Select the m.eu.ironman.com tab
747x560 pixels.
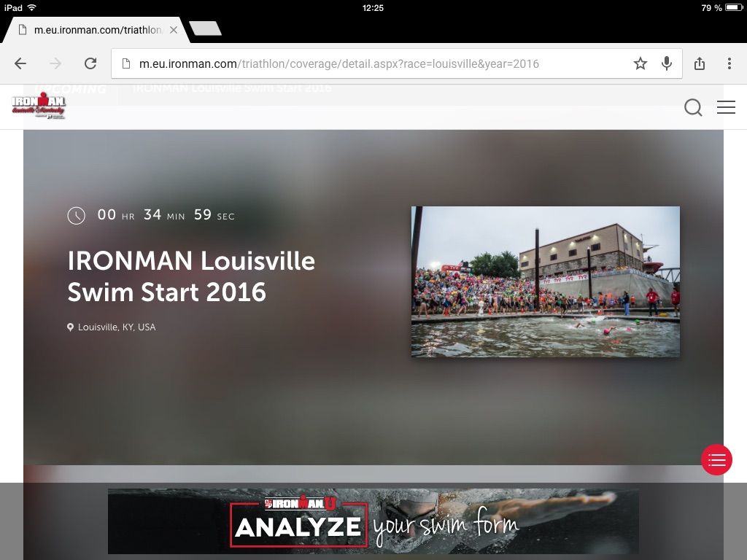point(96,30)
